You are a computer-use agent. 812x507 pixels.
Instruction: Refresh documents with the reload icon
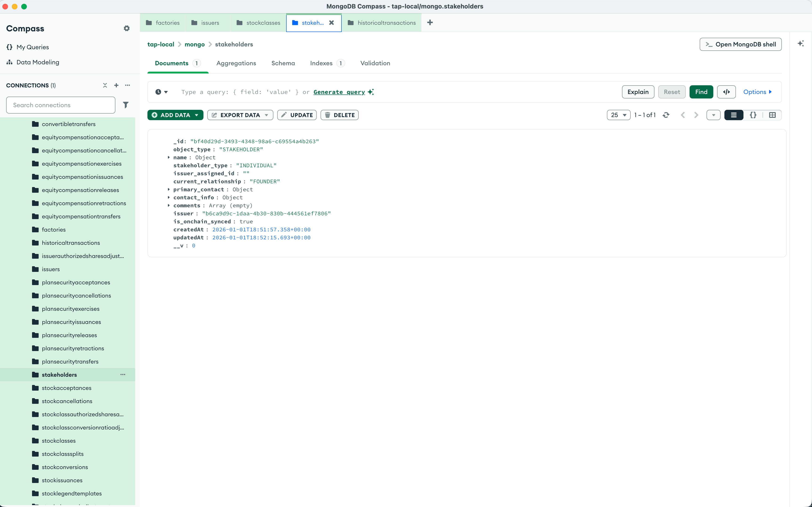pos(666,115)
